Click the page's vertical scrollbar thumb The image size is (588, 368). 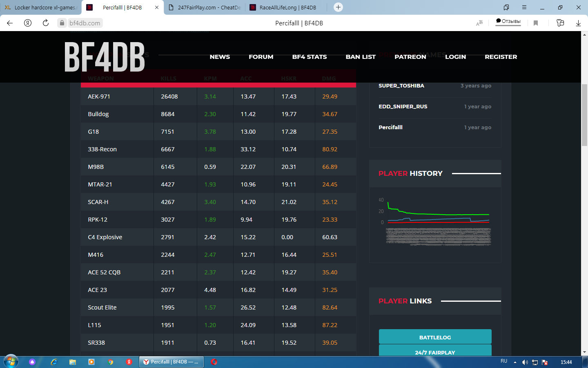click(x=584, y=114)
